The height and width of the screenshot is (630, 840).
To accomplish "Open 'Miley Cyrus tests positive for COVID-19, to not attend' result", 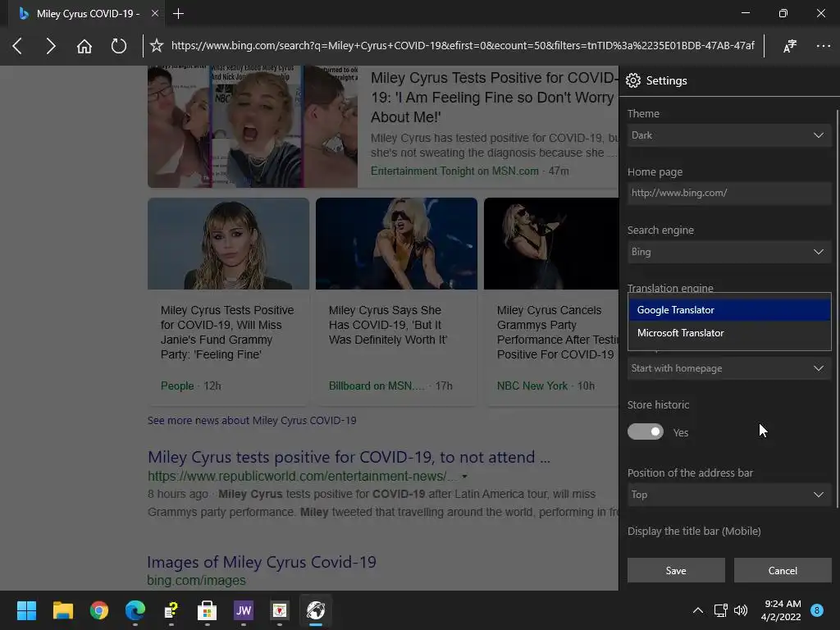I will 349,457.
